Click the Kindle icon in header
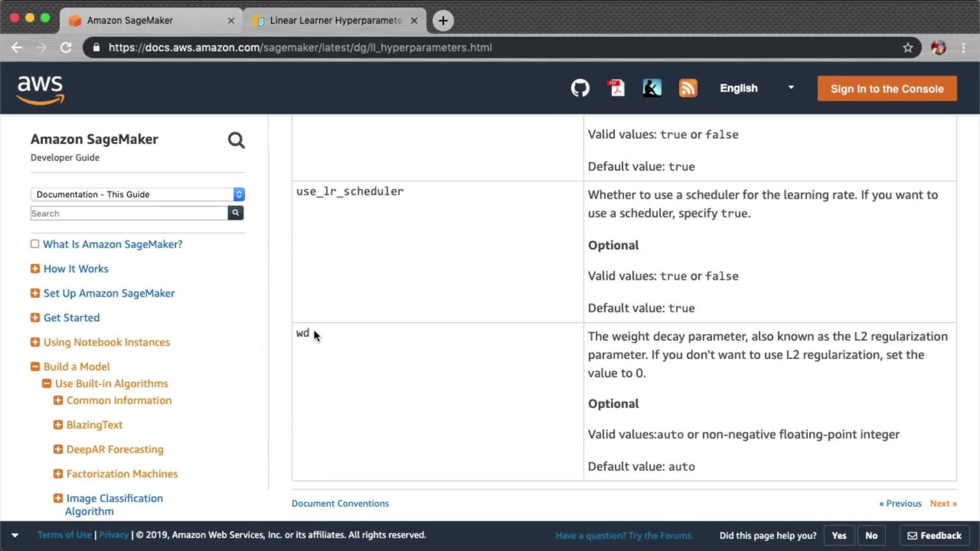The image size is (980, 551). 652,88
